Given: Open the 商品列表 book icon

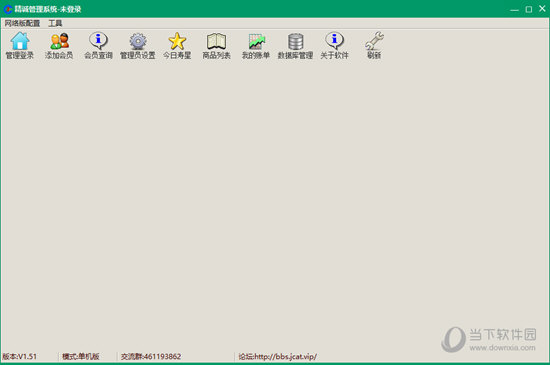Looking at the screenshot, I should click(216, 41).
